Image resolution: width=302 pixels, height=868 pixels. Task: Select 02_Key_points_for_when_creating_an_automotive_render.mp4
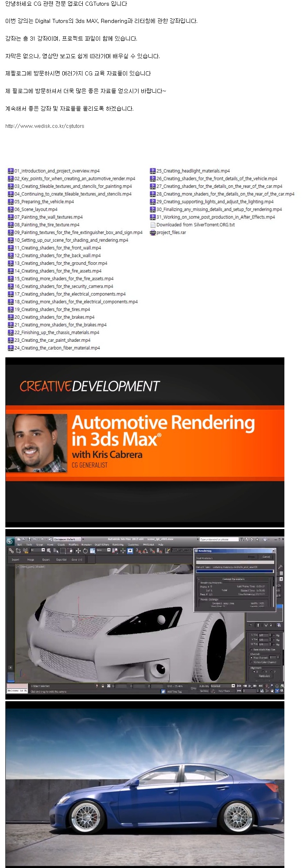[75, 179]
